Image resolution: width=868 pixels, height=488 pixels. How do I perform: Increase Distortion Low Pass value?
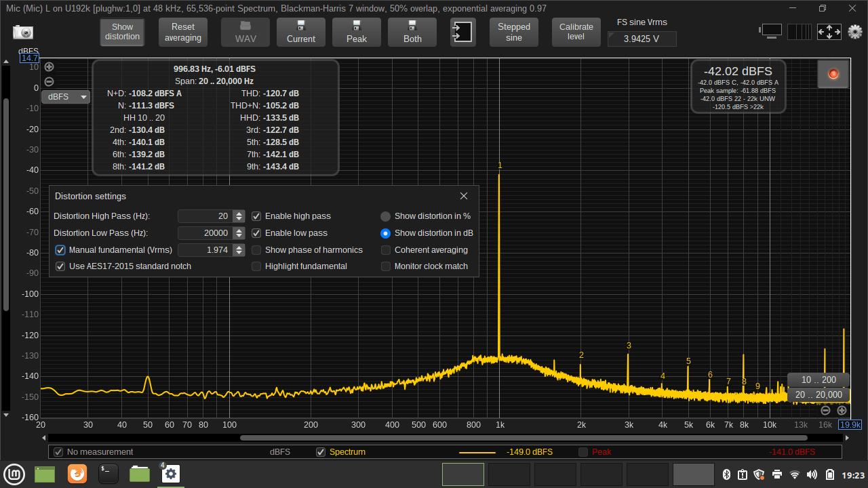point(239,230)
